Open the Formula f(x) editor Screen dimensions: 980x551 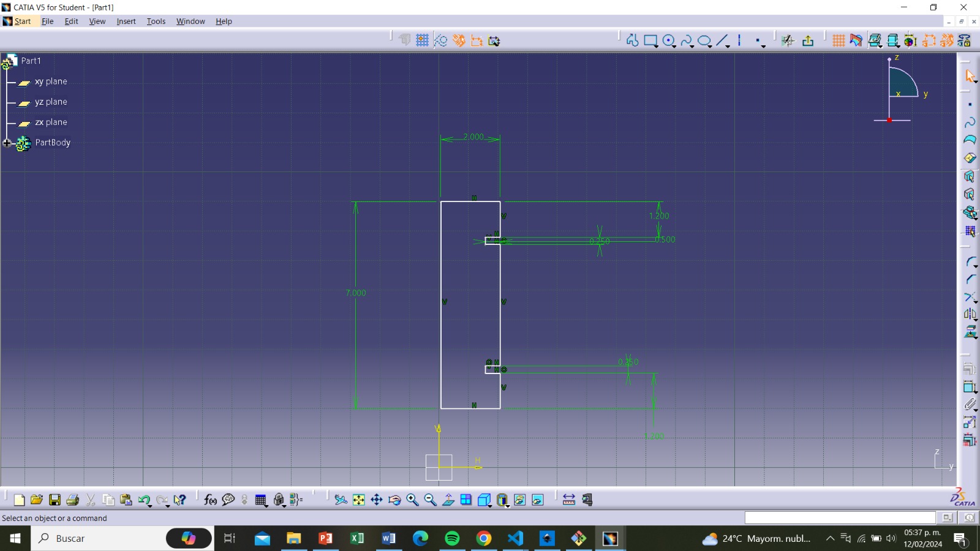210,500
